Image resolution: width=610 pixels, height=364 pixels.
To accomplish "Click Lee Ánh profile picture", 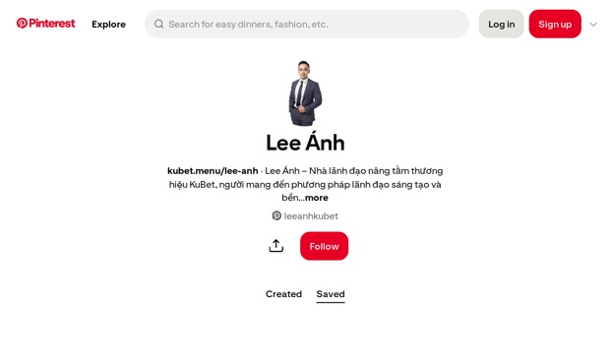I will point(305,92).
